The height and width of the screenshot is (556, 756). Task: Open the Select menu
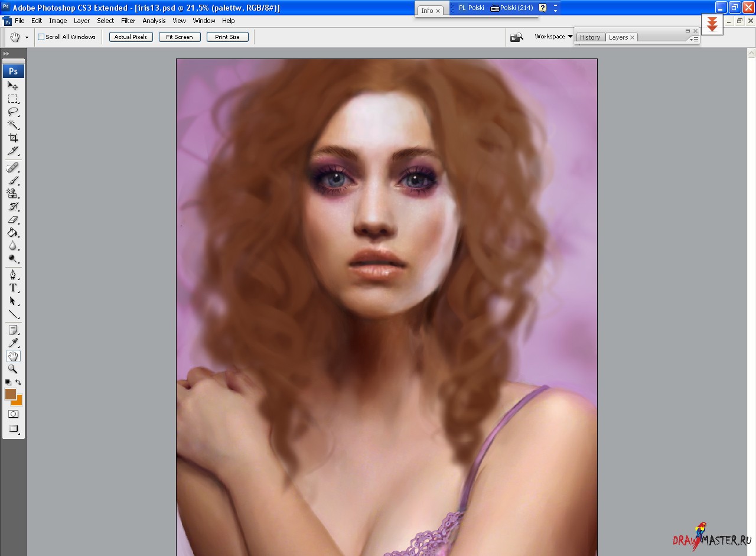106,21
